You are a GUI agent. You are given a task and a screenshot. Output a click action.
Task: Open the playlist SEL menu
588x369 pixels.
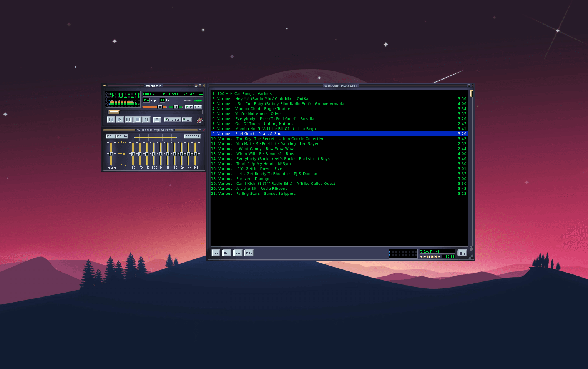point(238,253)
